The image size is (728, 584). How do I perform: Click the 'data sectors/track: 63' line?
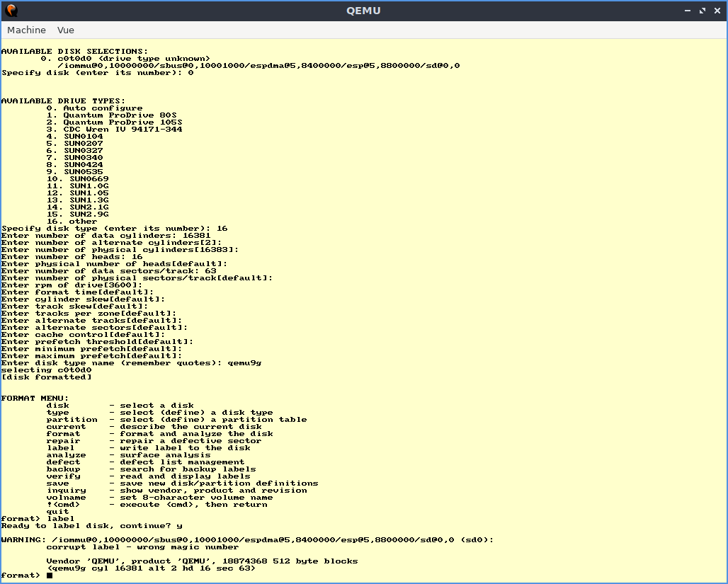pyautogui.click(x=108, y=270)
